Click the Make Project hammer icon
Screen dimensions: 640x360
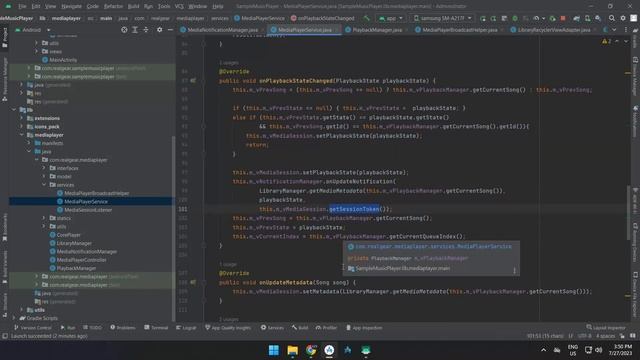(x=367, y=18)
